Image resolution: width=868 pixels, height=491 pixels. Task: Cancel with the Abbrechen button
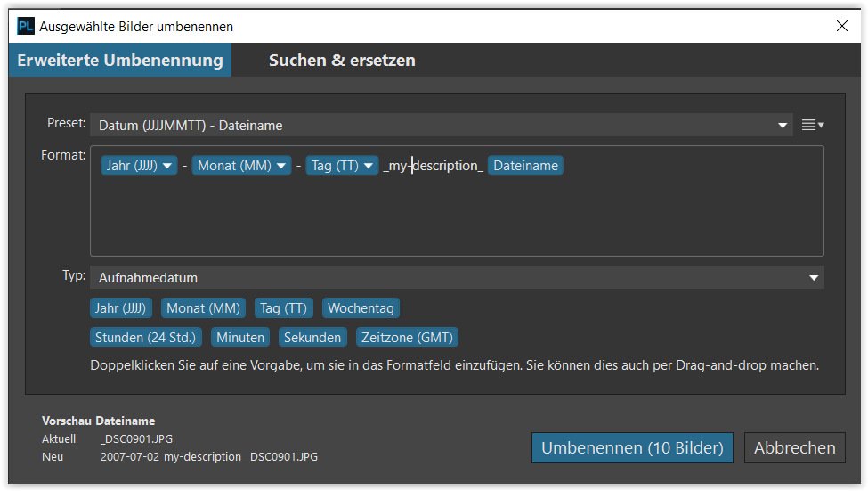[x=794, y=448]
